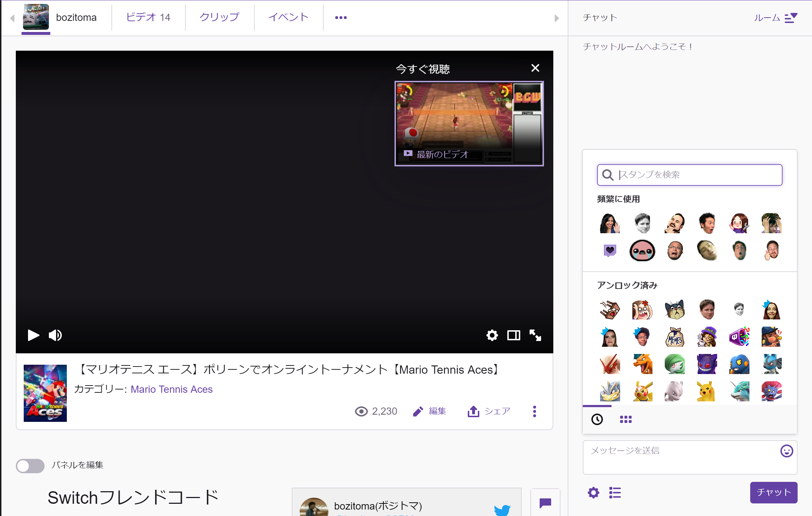
Task: Select the Lucario emote
Action: (x=771, y=364)
